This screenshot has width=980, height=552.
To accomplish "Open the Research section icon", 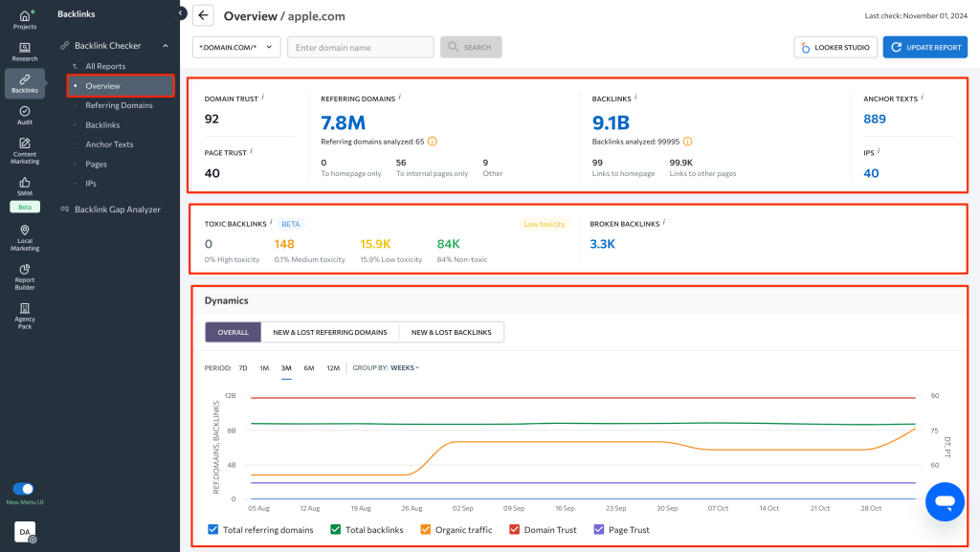I will pos(25,52).
